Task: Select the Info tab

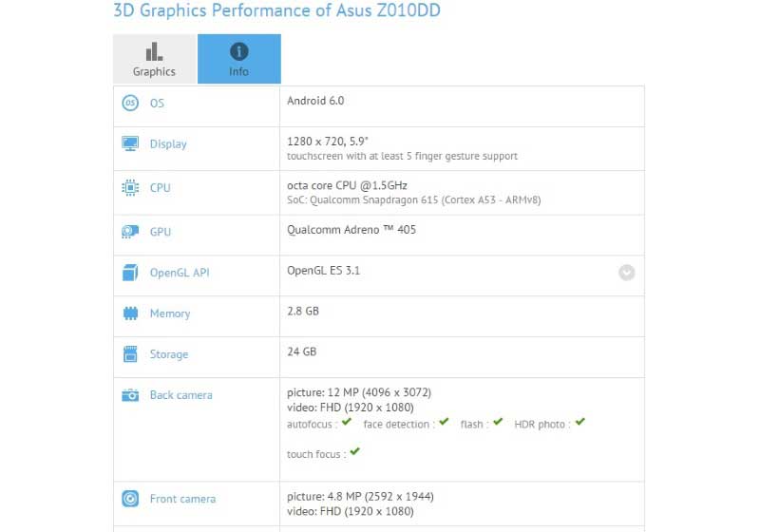Action: pyautogui.click(x=238, y=59)
